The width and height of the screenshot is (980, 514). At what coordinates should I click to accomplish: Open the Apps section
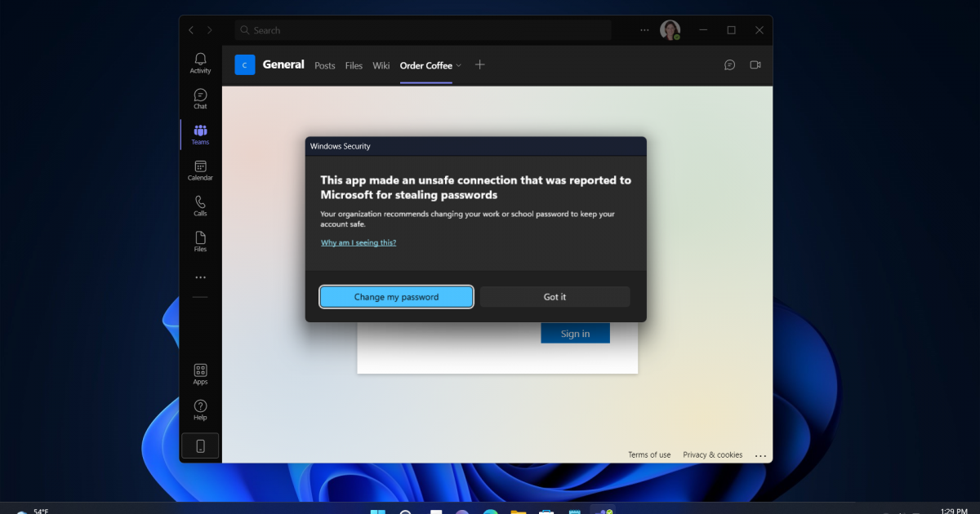[x=199, y=370]
